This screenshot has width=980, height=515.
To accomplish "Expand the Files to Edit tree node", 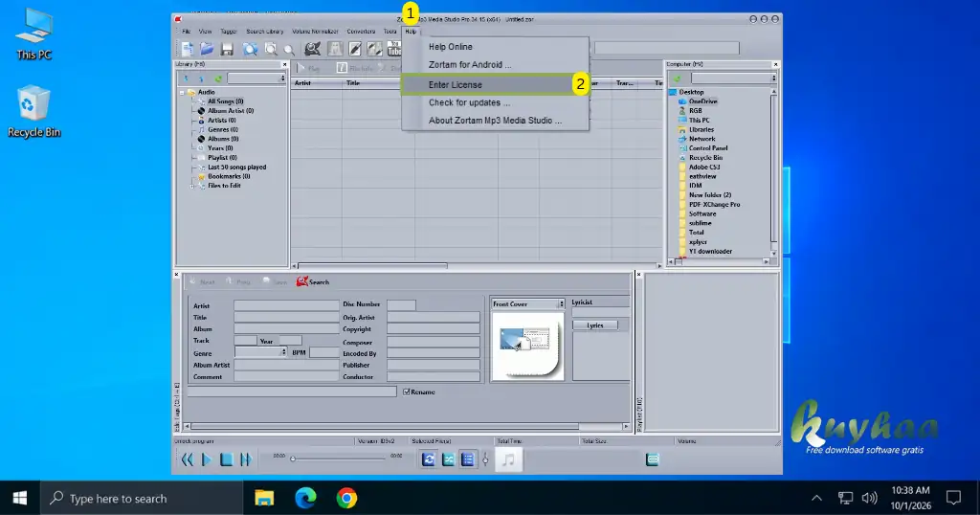I will click(191, 186).
